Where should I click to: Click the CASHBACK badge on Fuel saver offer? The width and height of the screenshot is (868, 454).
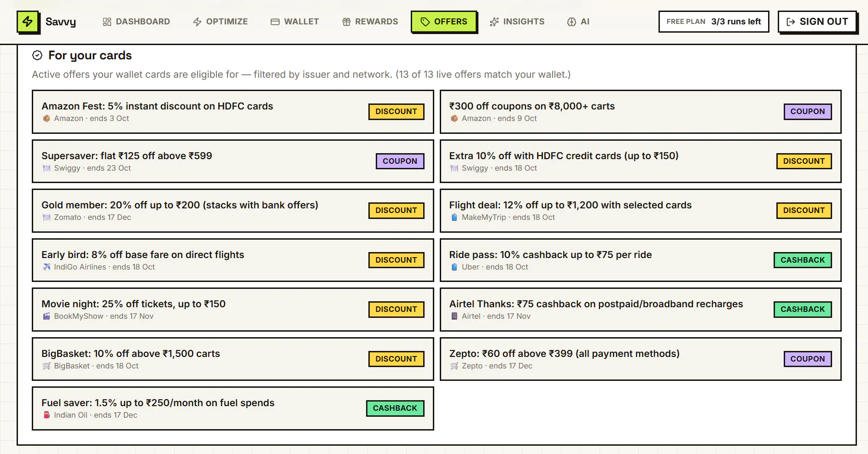(395, 408)
